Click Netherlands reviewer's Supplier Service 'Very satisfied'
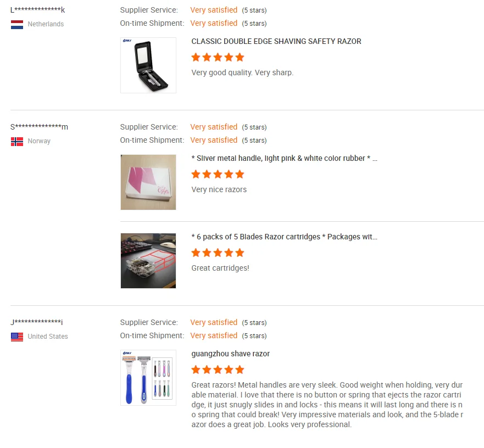Viewport: 484px width, 448px height. tap(214, 10)
